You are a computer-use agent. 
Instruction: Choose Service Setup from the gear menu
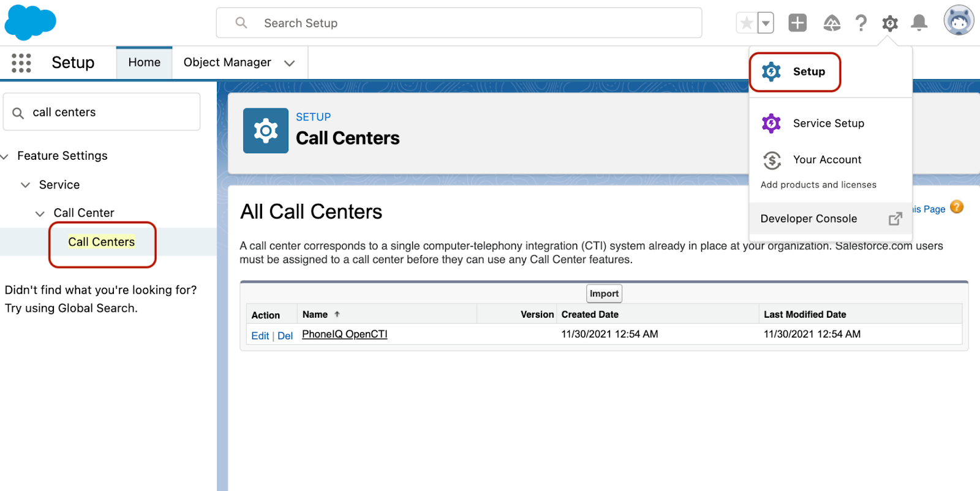tap(828, 124)
